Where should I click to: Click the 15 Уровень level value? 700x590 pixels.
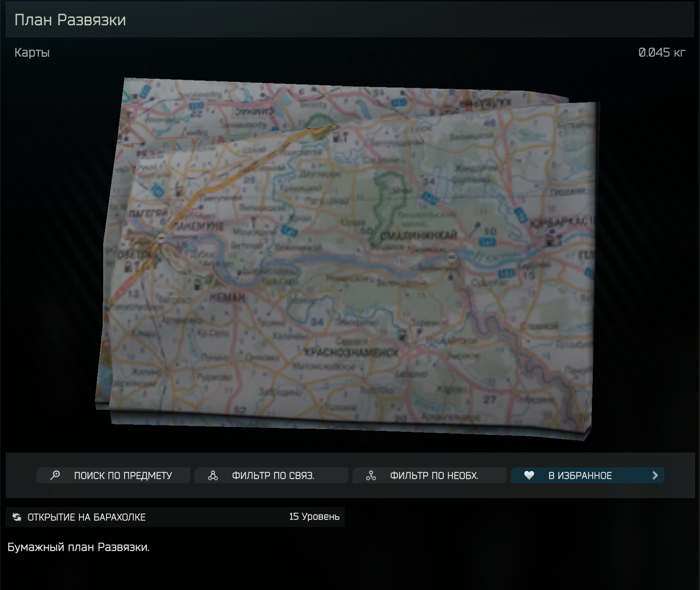point(314,517)
